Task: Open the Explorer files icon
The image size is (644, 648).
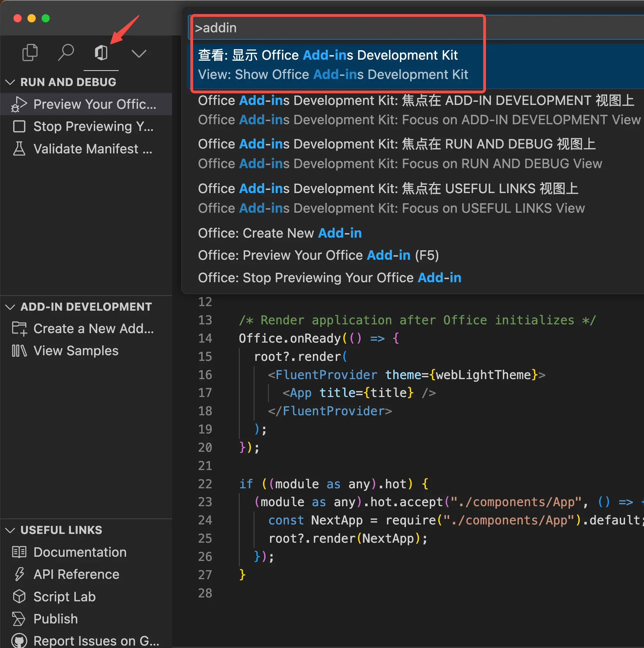Action: pyautogui.click(x=30, y=53)
